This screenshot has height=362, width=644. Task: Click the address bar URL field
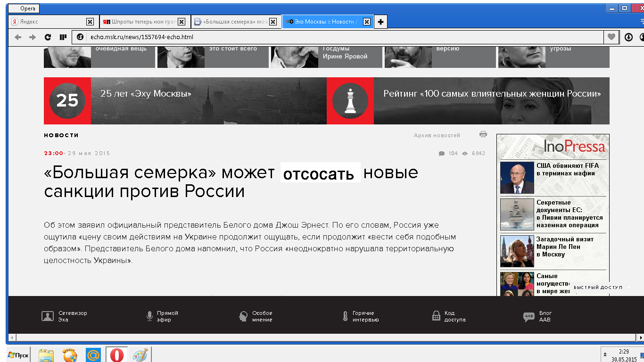point(338,37)
